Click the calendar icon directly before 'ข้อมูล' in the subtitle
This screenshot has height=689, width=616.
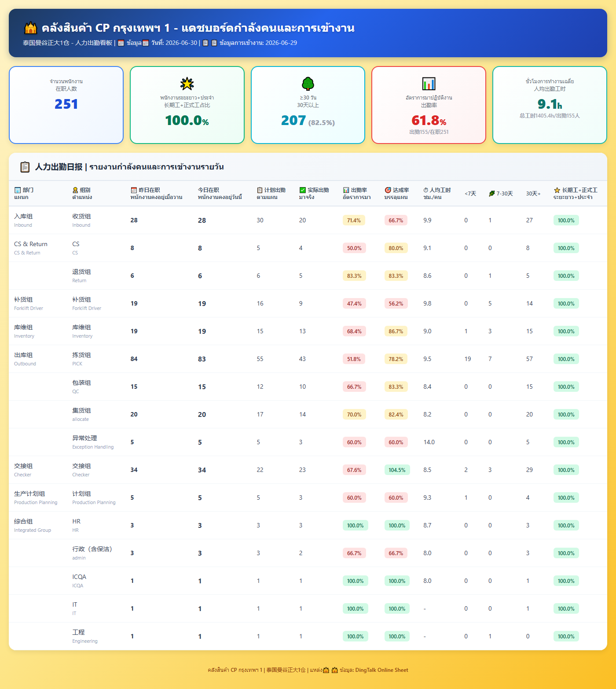121,43
